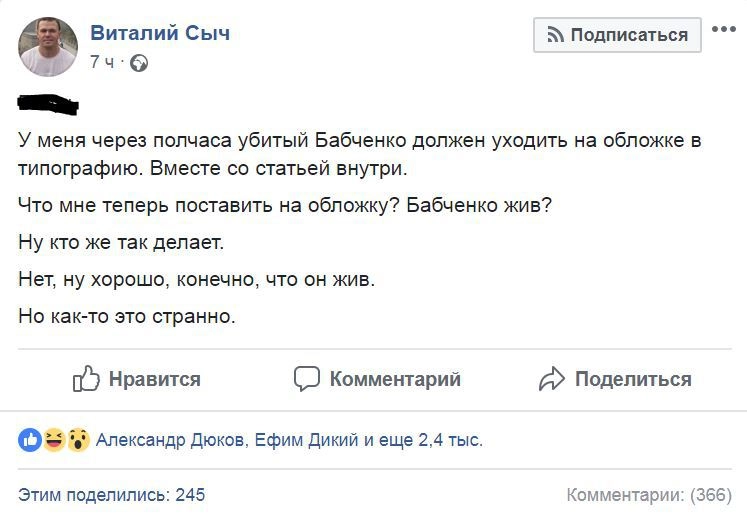
Task: Click the blue like reaction icon
Action: [30, 439]
